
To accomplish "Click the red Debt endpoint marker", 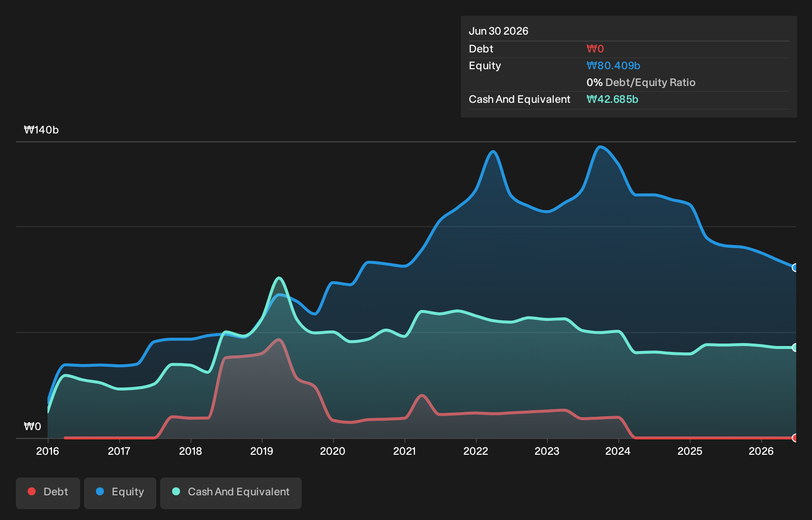I will pos(795,438).
